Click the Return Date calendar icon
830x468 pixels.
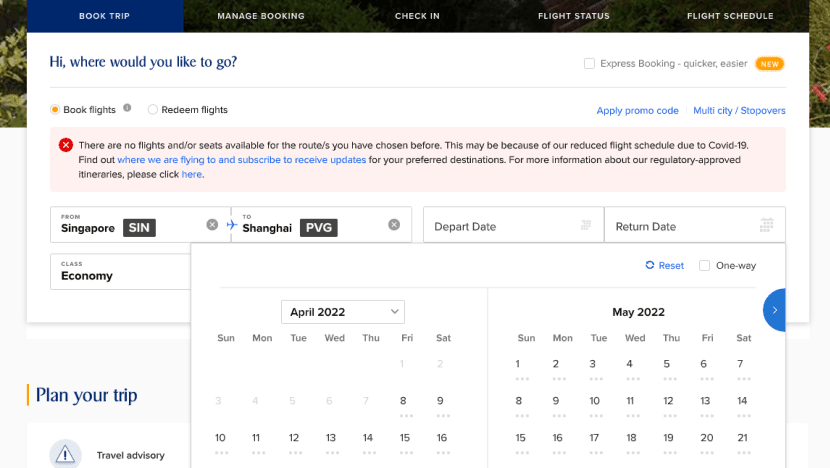(x=766, y=225)
